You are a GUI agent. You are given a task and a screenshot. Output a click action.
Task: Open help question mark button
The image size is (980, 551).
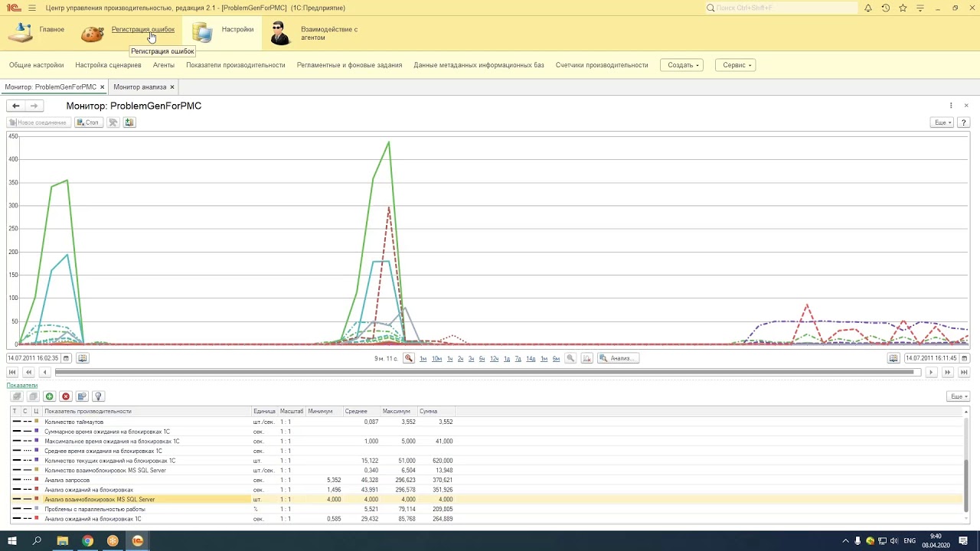pos(964,122)
